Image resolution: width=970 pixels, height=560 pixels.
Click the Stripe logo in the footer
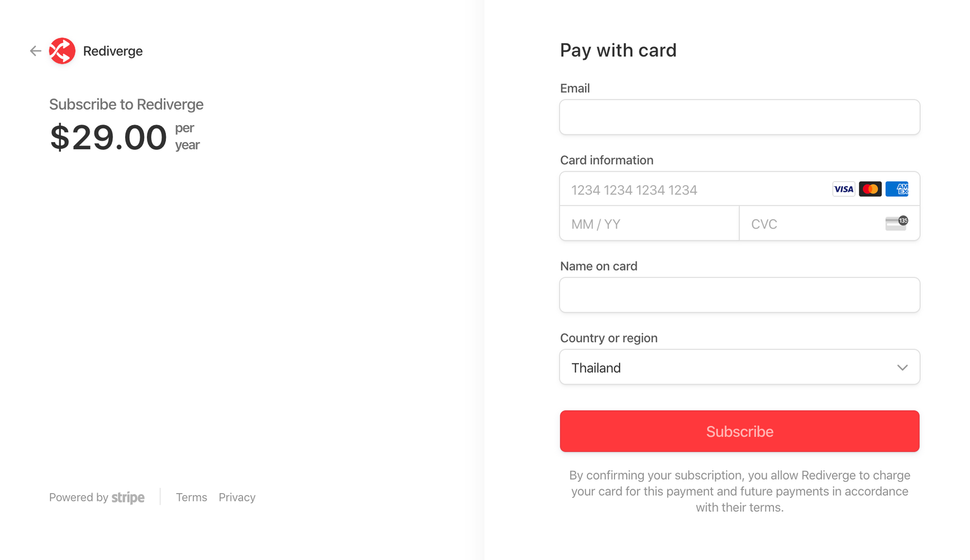click(x=128, y=497)
